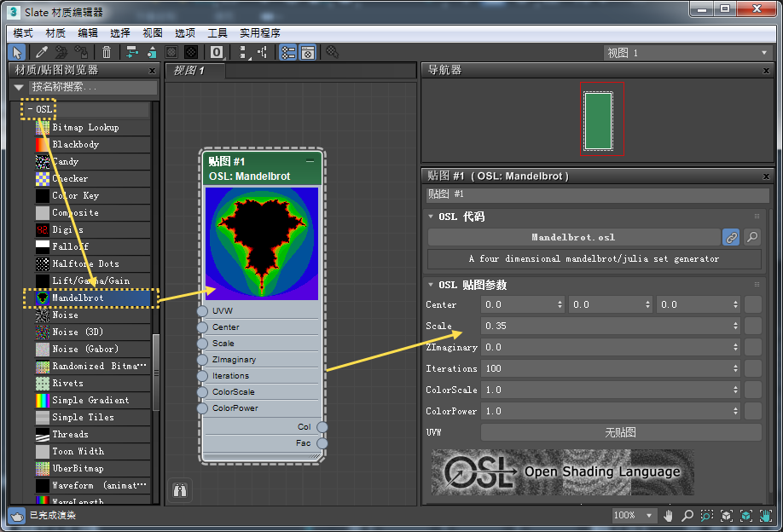Toggle preview Background checker icon
This screenshot has height=532, width=783.
(191, 52)
